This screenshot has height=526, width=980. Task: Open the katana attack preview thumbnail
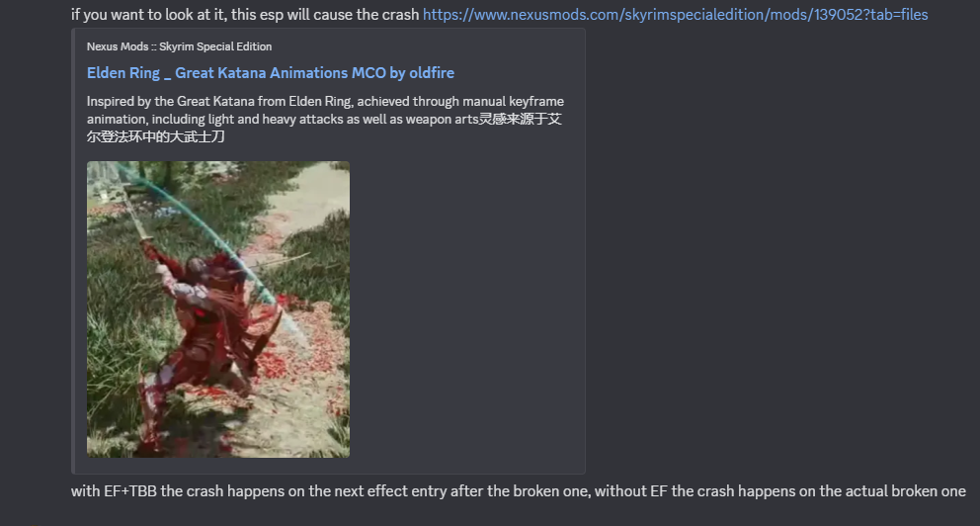pos(218,309)
